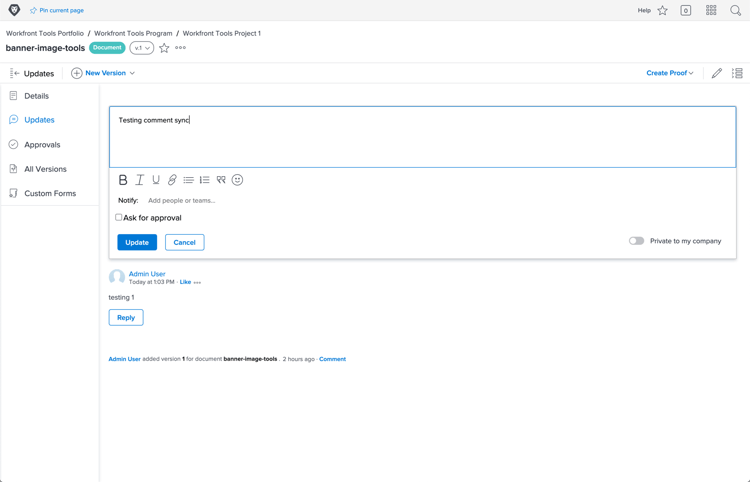The height and width of the screenshot is (482, 750).
Task: Cancel the comment
Action: [185, 242]
